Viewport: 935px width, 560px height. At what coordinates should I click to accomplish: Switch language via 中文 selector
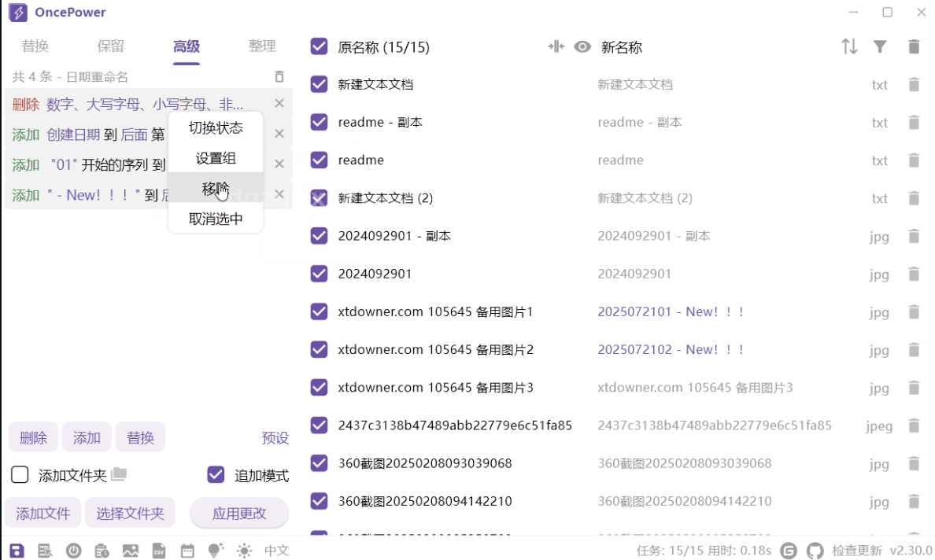pyautogui.click(x=276, y=551)
